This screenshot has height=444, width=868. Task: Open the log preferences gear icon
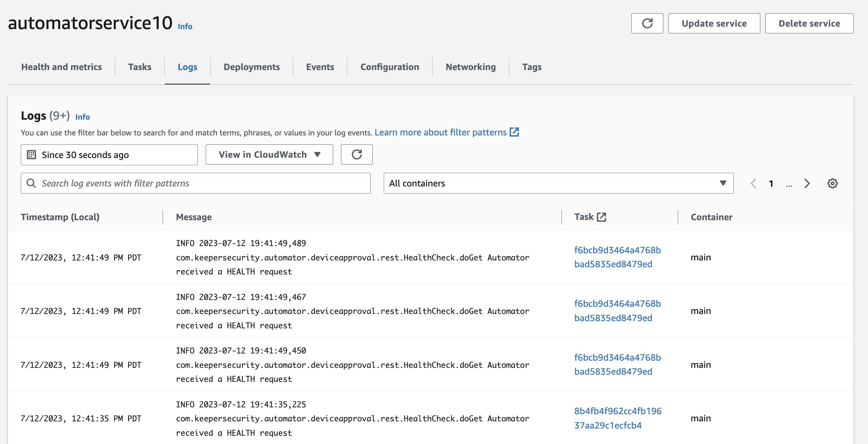coord(832,183)
